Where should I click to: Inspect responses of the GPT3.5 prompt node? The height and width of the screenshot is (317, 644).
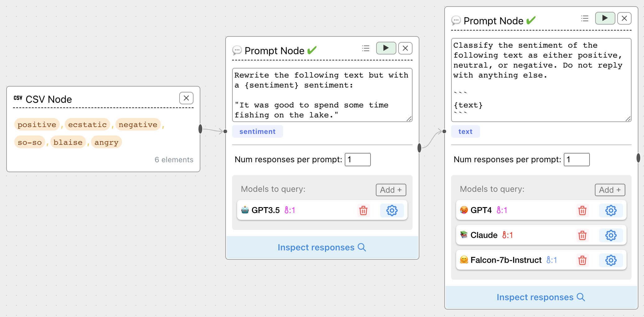click(322, 248)
